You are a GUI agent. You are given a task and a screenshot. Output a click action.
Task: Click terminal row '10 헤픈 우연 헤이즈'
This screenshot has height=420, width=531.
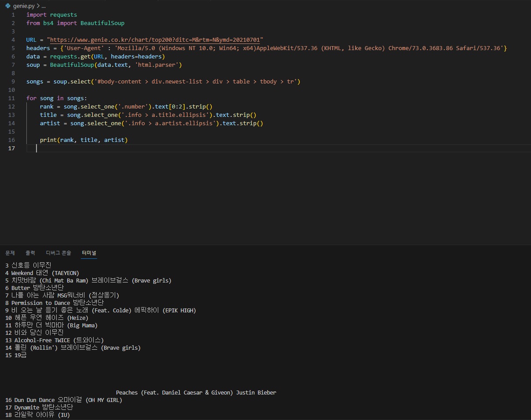pos(47,318)
